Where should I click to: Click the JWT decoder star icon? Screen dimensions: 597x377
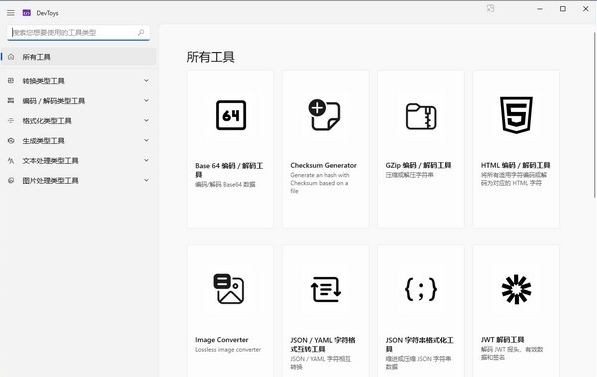tap(516, 289)
